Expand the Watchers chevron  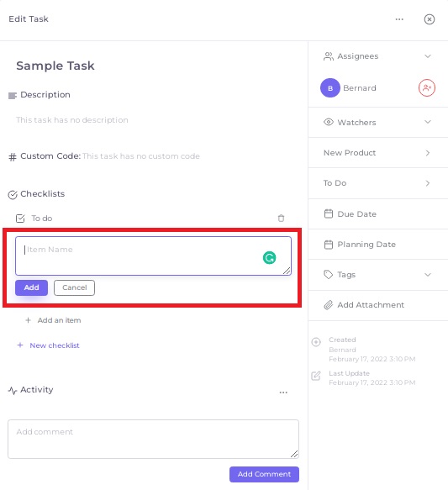[428, 122]
